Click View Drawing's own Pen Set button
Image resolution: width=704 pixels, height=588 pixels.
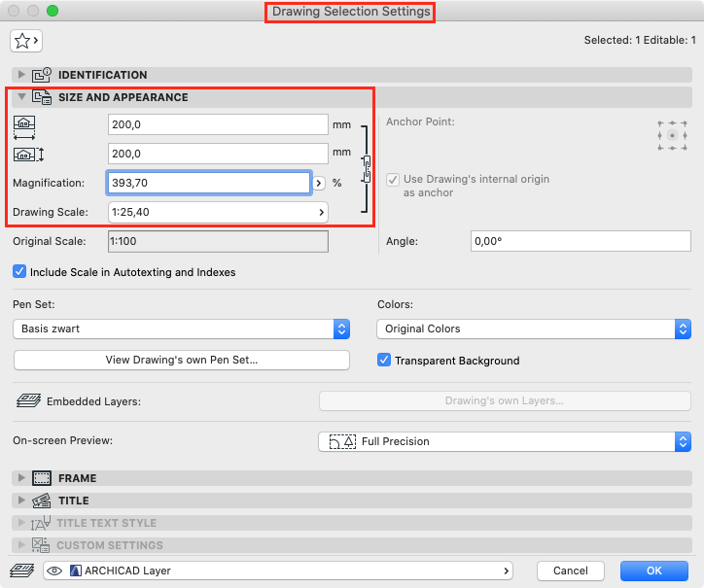point(182,360)
